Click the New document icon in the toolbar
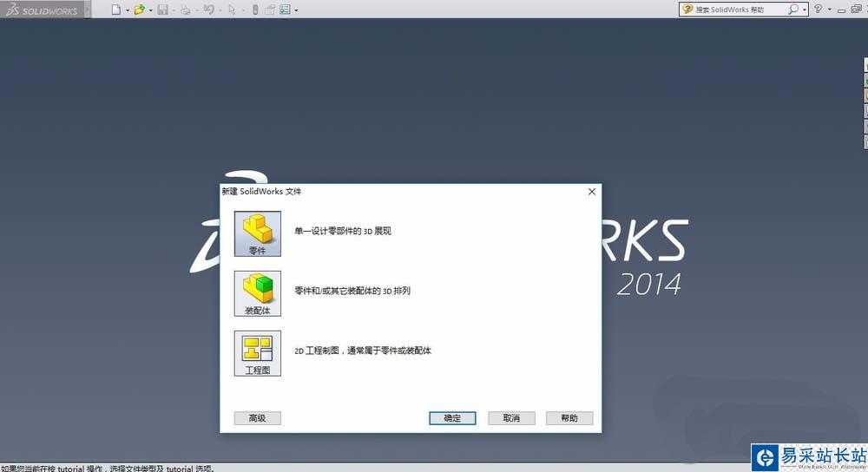 click(x=116, y=10)
